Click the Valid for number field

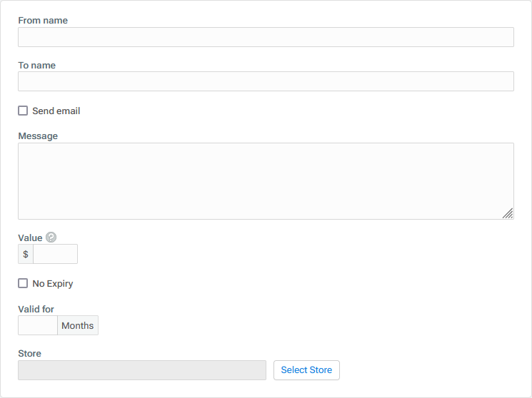38,325
